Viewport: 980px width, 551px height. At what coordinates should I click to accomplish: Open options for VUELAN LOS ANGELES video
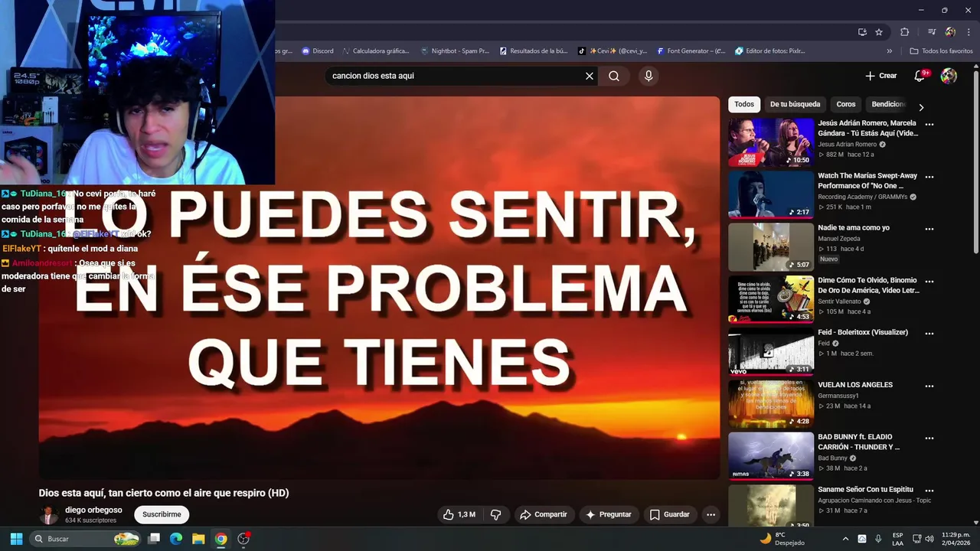929,386
